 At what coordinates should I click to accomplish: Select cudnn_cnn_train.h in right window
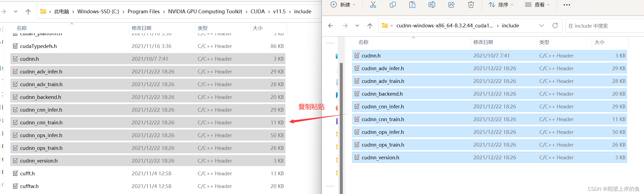[x=489, y=119]
